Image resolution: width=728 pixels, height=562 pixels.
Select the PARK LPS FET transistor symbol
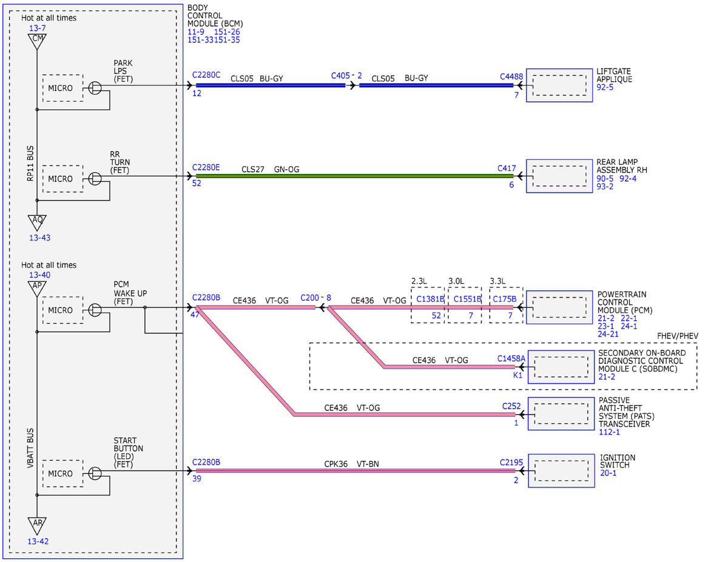[95, 88]
